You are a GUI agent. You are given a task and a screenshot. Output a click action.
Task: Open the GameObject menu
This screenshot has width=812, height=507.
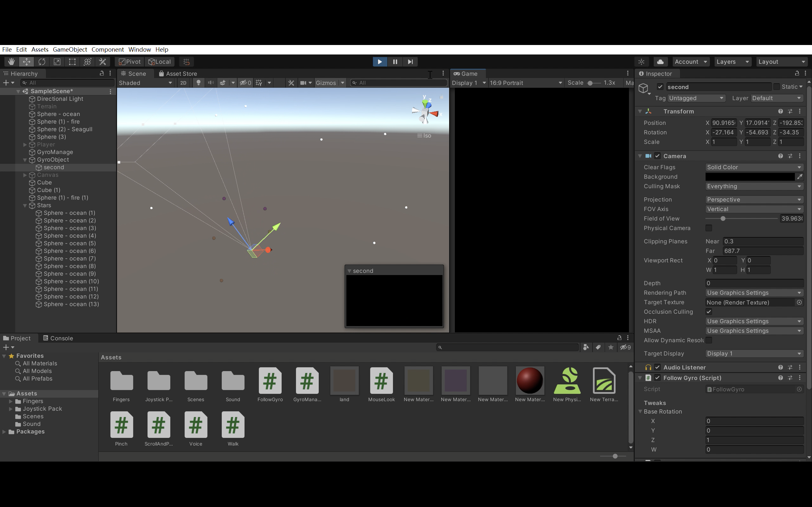[70, 49]
